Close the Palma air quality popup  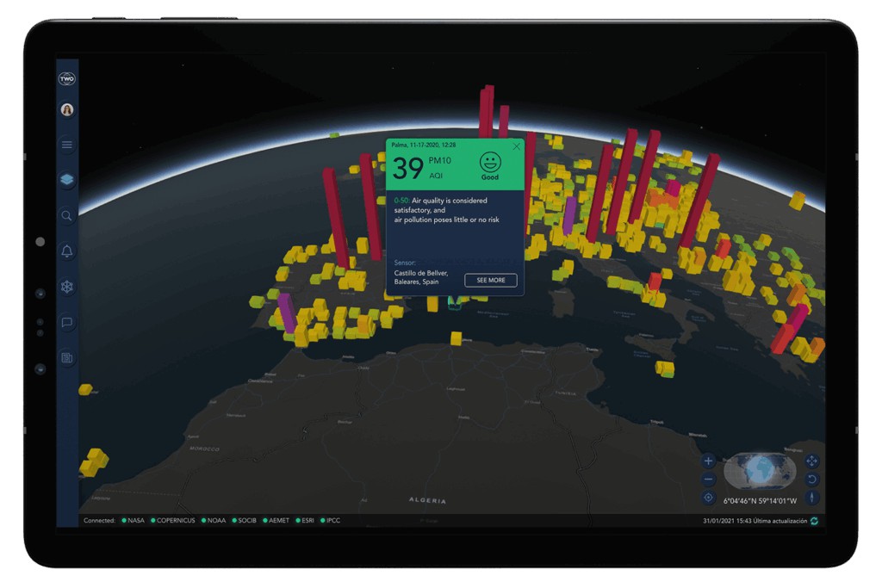point(516,146)
